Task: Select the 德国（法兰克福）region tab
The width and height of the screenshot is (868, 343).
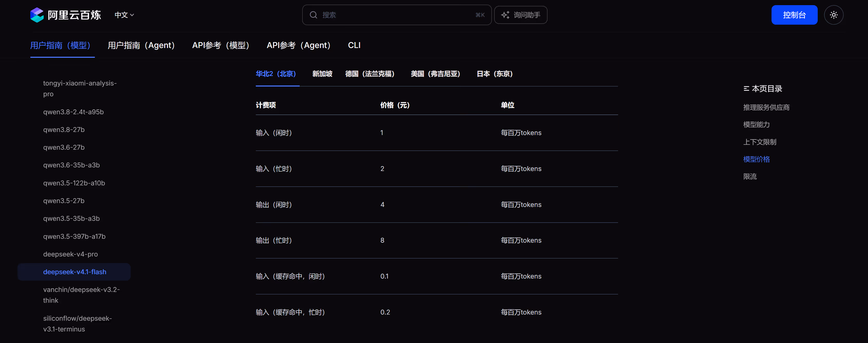Action: point(371,74)
